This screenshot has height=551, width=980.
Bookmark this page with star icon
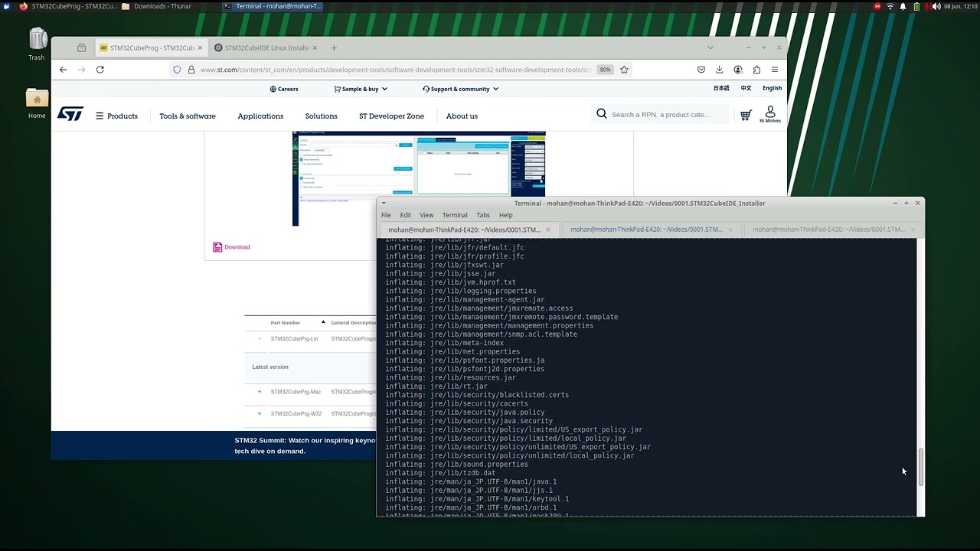point(624,70)
